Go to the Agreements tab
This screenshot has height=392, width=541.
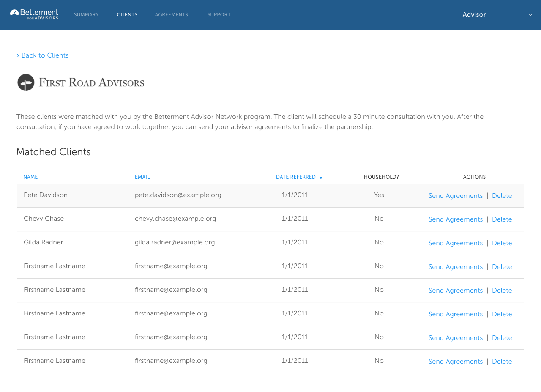pos(171,15)
